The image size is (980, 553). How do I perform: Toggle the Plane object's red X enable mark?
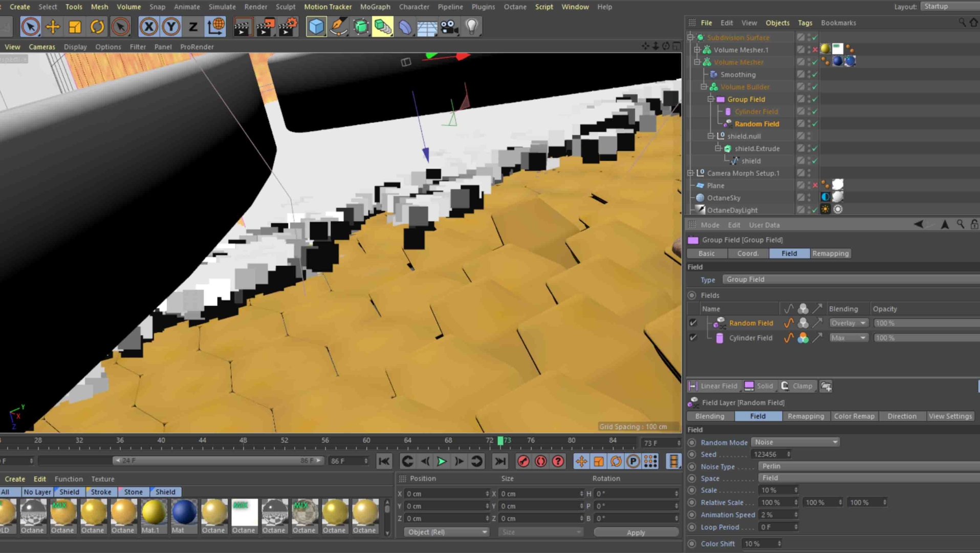(815, 185)
